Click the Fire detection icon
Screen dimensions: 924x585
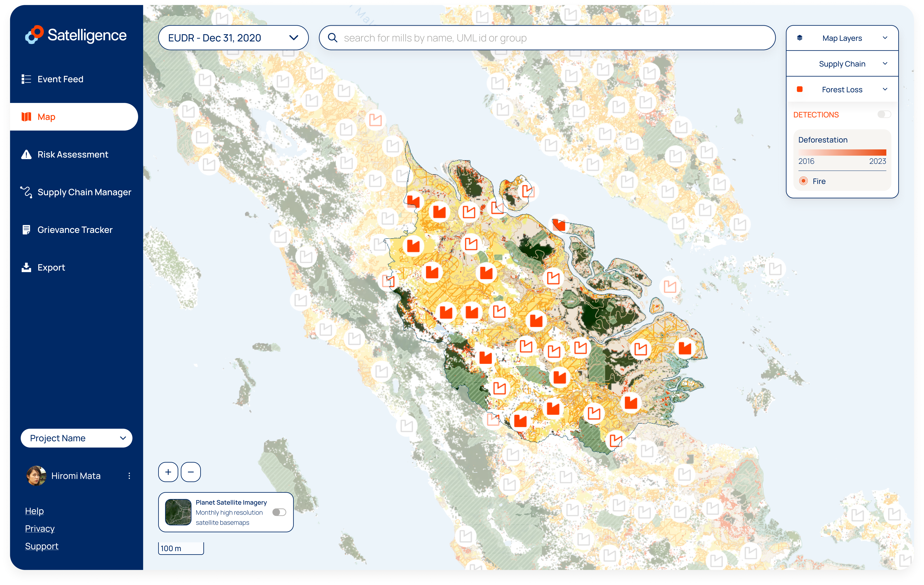803,181
